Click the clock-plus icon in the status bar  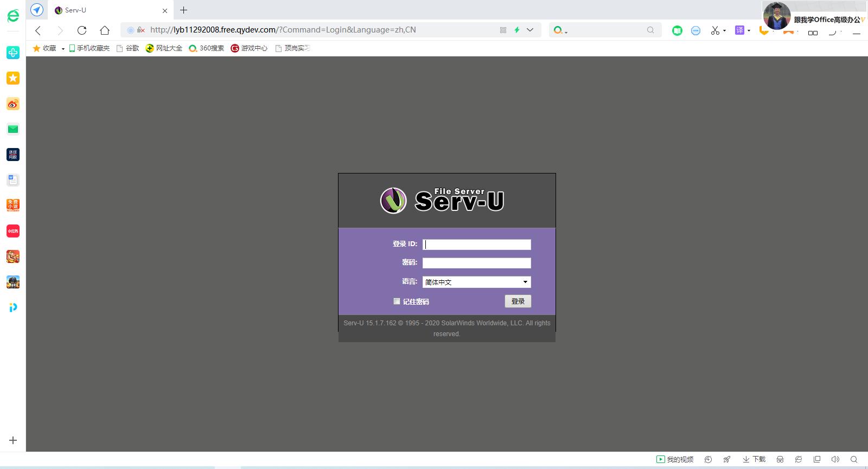708,459
